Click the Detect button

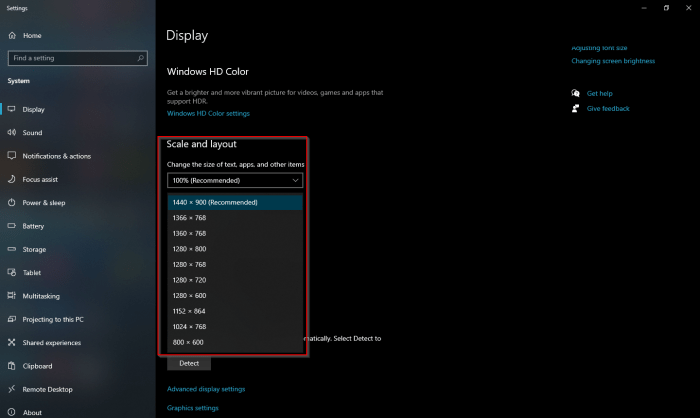pos(189,363)
